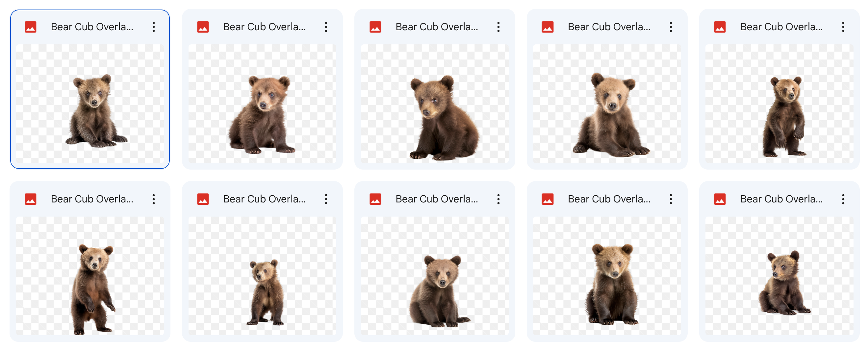Screen dimensions: 868x351
Task: Open more actions for top row second file
Action: (x=326, y=27)
